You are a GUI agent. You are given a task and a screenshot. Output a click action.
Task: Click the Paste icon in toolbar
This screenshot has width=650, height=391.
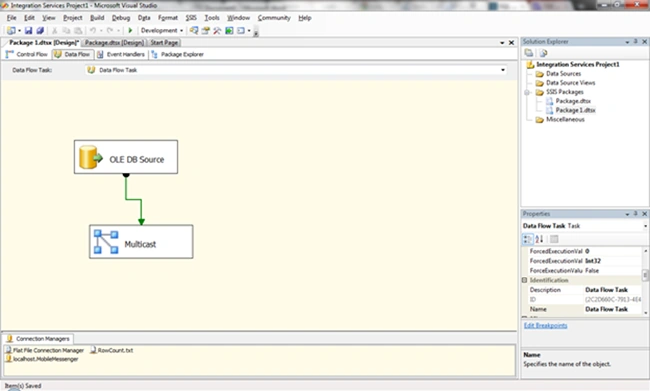click(78, 30)
